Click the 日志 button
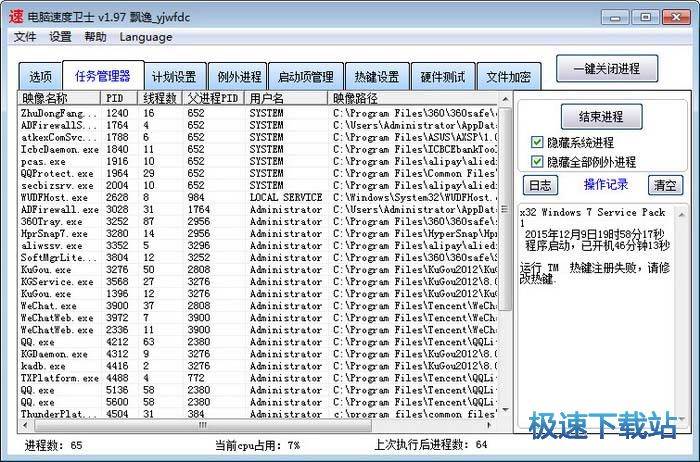This screenshot has width=700, height=462. (x=540, y=185)
